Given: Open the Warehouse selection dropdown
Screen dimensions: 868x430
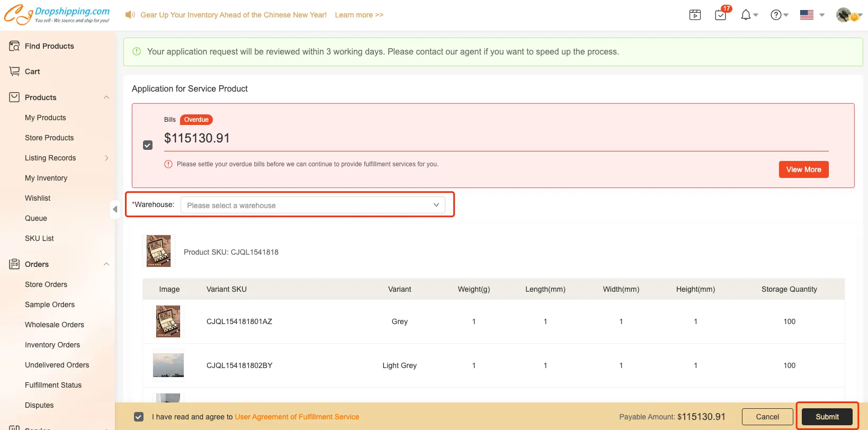Looking at the screenshot, I should 312,205.
